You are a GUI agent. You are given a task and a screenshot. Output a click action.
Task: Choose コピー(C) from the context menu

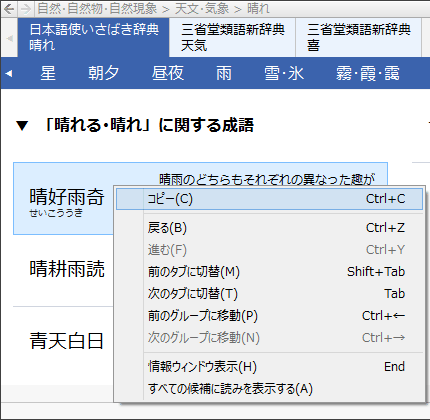(x=269, y=199)
